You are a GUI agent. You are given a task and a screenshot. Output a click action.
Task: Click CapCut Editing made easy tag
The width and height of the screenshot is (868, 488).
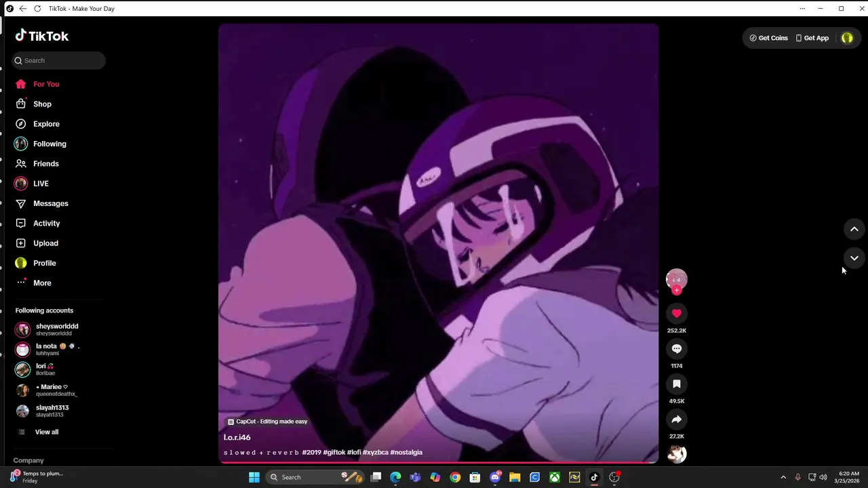[x=267, y=422]
